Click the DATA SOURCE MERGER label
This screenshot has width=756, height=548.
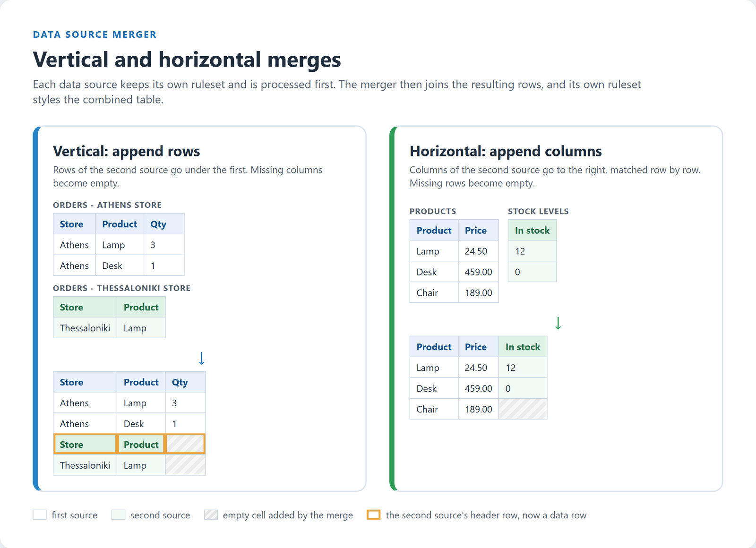point(94,34)
